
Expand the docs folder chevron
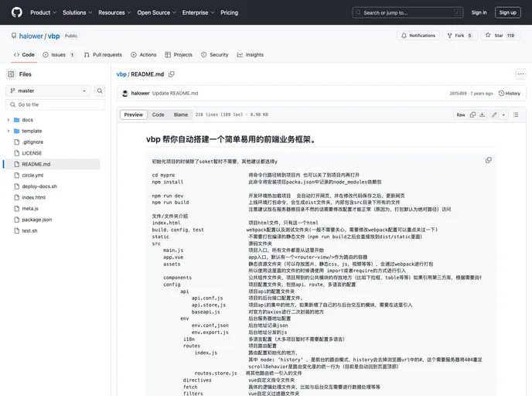click(9, 120)
